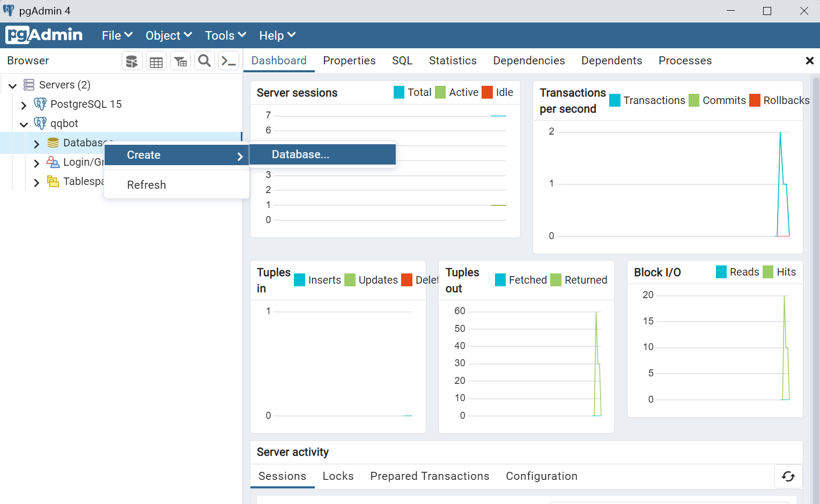Image resolution: width=820 pixels, height=504 pixels.
Task: Select the Locks activity tab
Action: coord(338,476)
